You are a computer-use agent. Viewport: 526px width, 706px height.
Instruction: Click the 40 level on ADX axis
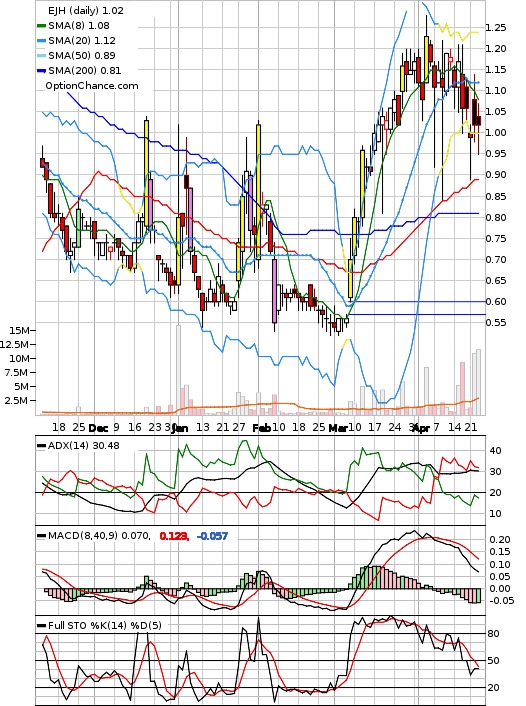[x=495, y=451]
